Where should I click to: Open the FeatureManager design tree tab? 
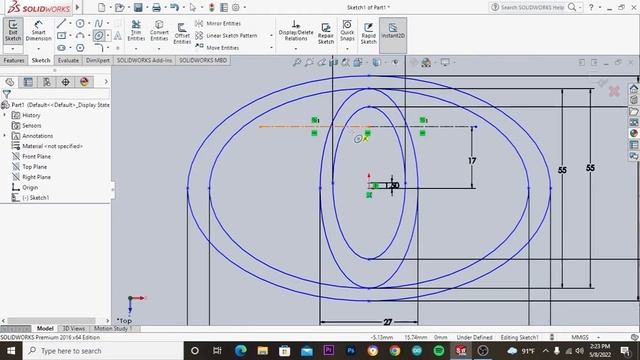9,82
